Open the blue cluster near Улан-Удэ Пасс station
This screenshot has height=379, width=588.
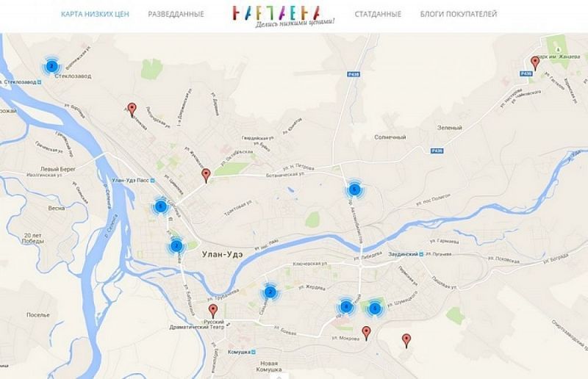click(160, 206)
